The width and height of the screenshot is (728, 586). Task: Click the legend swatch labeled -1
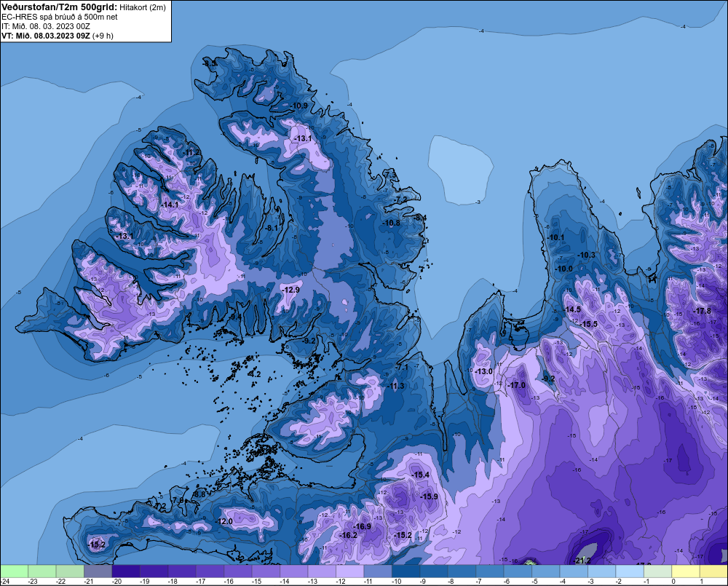tap(658, 571)
